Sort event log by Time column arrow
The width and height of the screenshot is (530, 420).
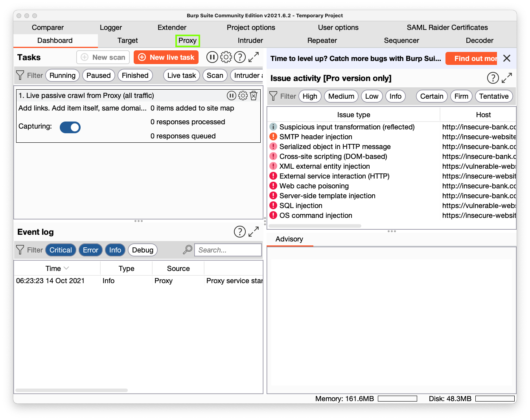[66, 268]
